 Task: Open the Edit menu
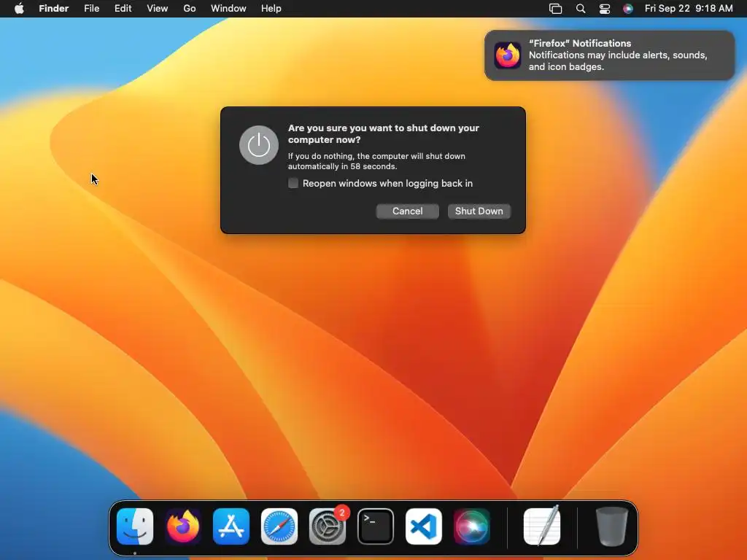123,9
